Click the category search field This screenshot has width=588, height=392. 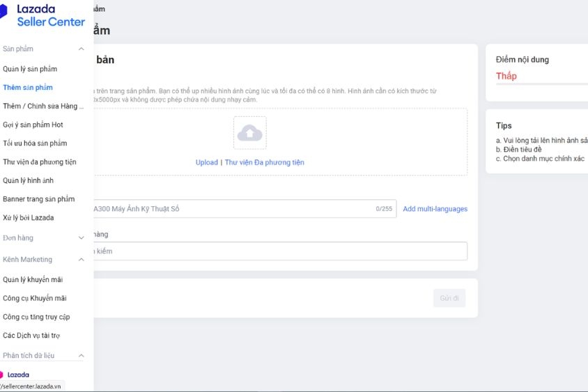[279, 251]
